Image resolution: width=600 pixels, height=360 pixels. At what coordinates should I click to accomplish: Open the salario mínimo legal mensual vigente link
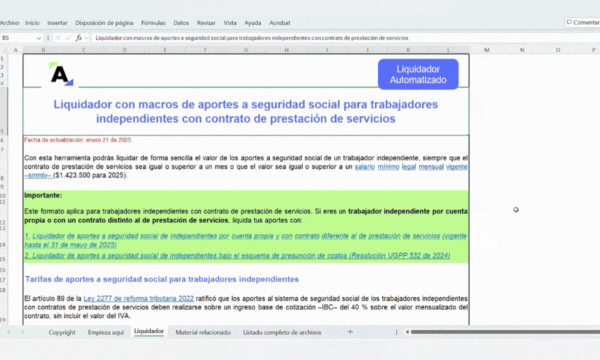411,167
